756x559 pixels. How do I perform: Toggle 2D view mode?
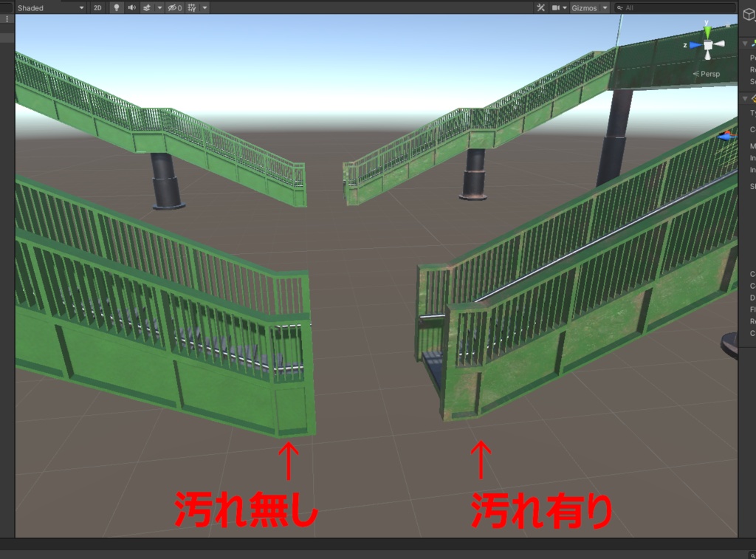point(96,7)
